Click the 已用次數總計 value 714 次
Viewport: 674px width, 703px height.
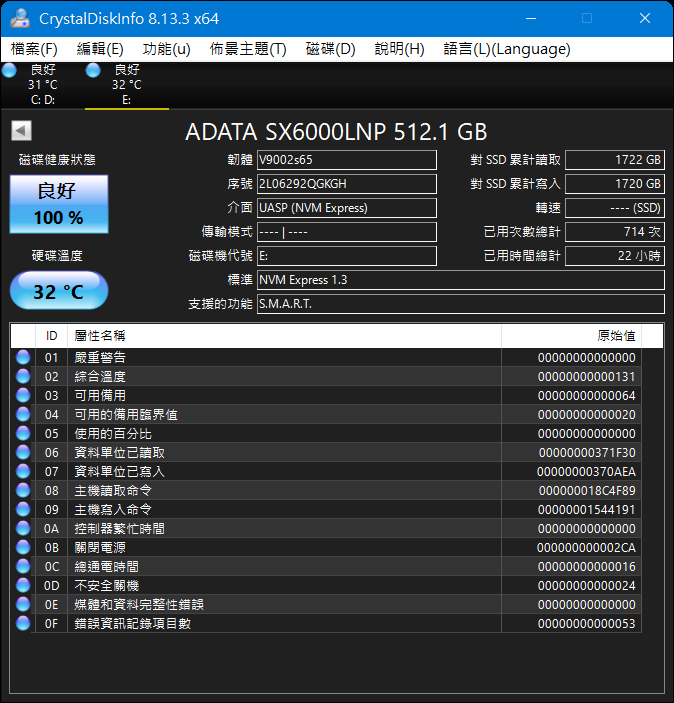[x=615, y=232]
